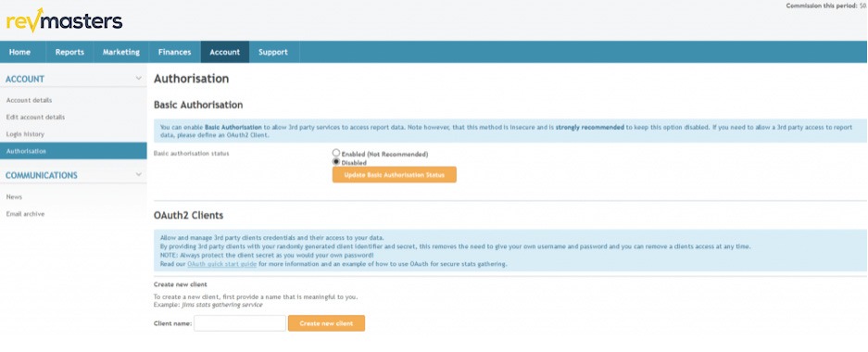Open the Account navigation tab
The image size is (868, 352).
[x=225, y=52]
